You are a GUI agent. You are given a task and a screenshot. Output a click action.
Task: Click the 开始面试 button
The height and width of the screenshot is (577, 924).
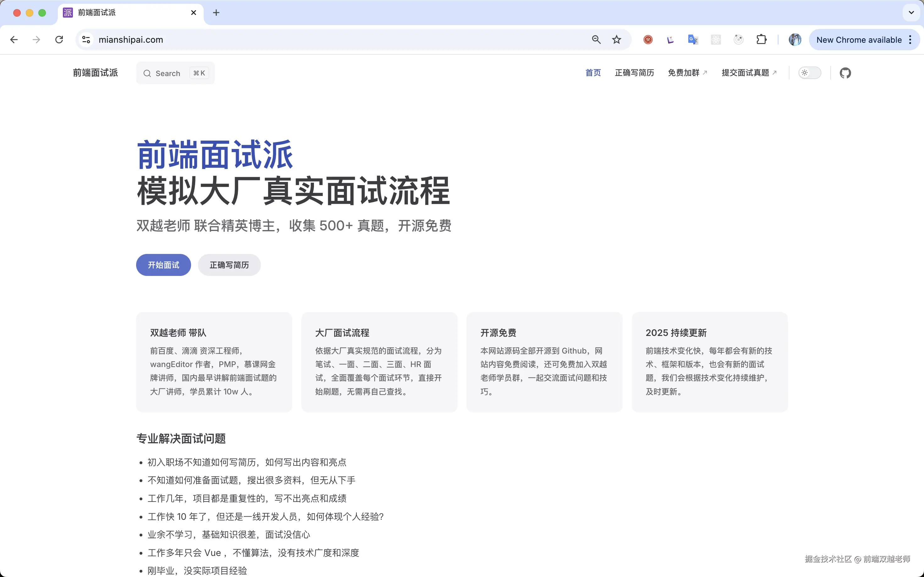coord(163,265)
